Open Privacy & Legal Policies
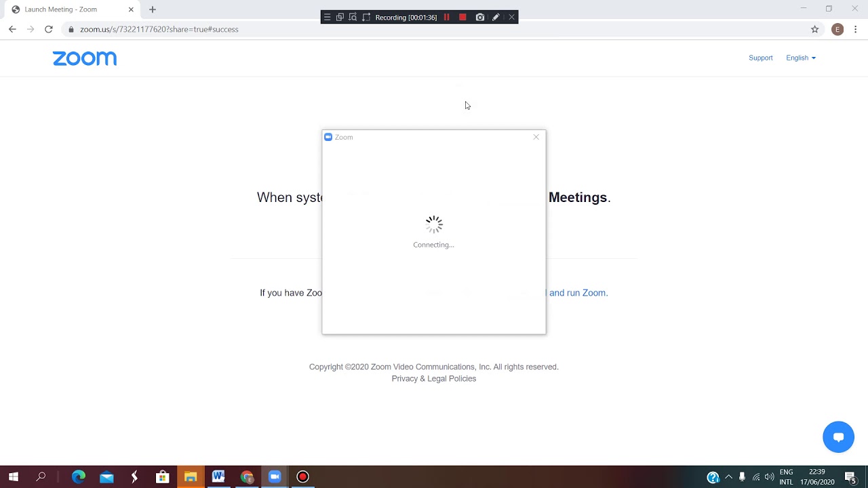868x488 pixels. click(434, 379)
